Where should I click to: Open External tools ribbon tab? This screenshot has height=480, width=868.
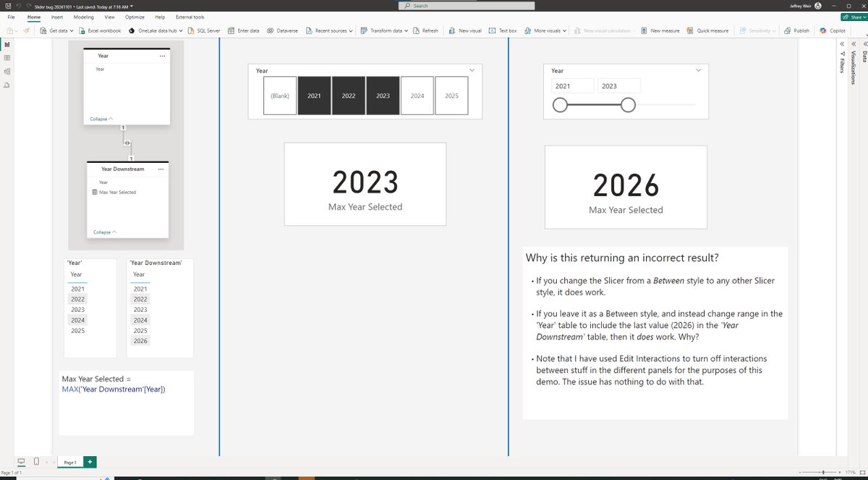click(190, 17)
